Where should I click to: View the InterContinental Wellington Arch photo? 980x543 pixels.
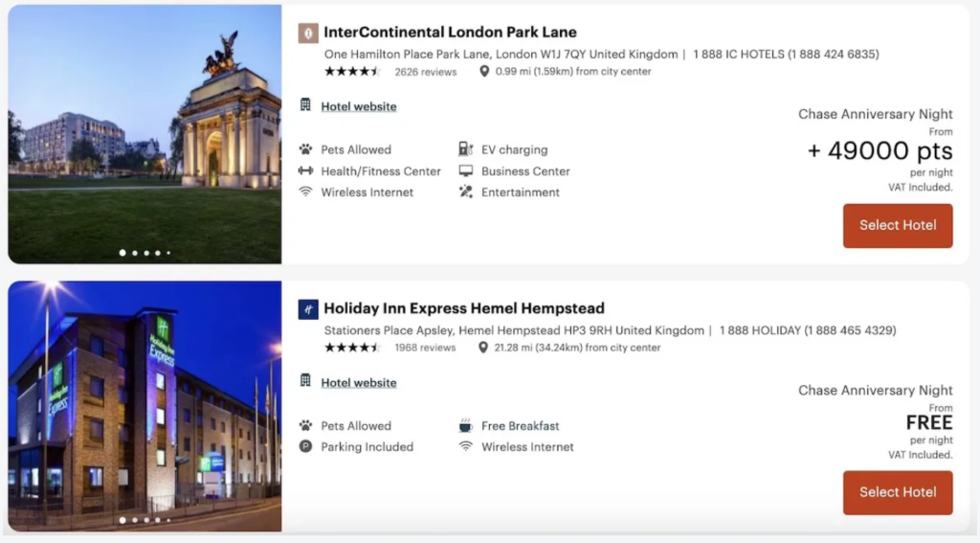click(145, 134)
